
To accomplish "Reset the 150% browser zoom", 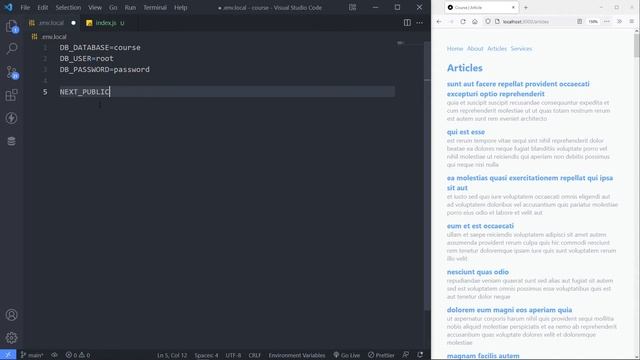I will 593,22.
